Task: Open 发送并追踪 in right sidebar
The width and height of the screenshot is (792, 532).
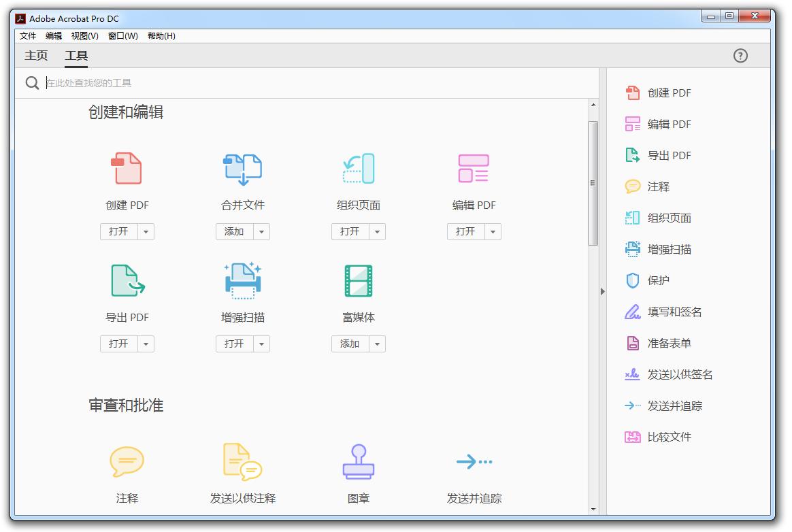Action: point(663,405)
